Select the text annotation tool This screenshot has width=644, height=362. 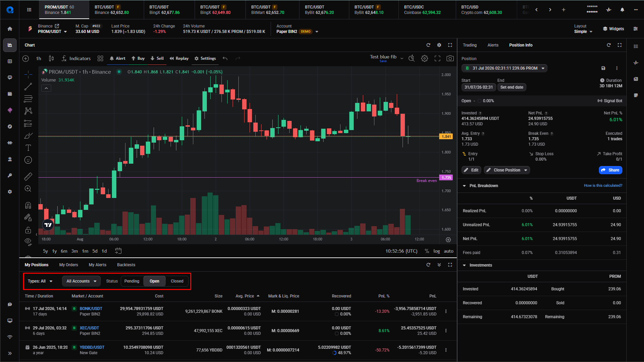pos(28,148)
